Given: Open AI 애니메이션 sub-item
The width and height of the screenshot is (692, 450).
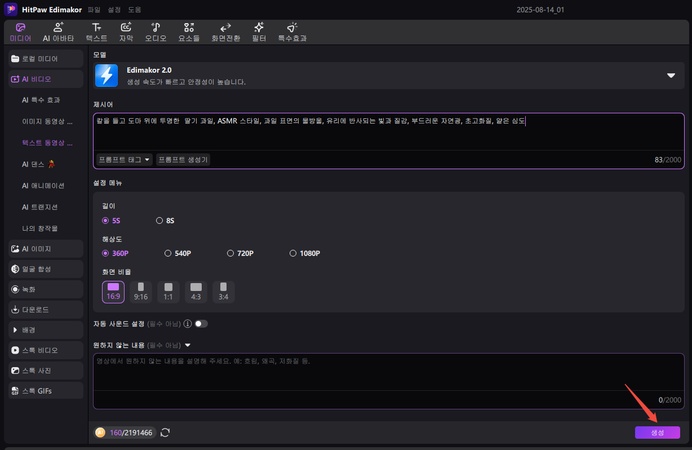Looking at the screenshot, I should [x=43, y=186].
